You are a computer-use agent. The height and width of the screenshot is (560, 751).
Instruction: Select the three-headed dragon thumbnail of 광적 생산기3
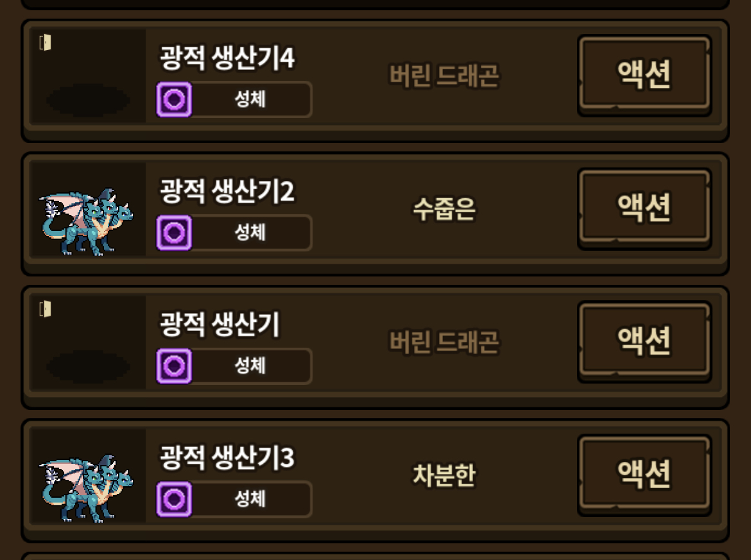pyautogui.click(x=86, y=488)
